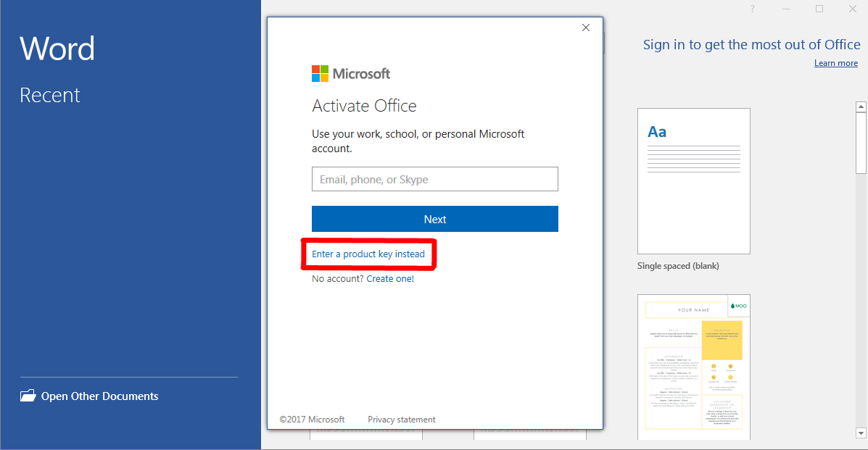Open the Privacy statement link

pyautogui.click(x=401, y=420)
